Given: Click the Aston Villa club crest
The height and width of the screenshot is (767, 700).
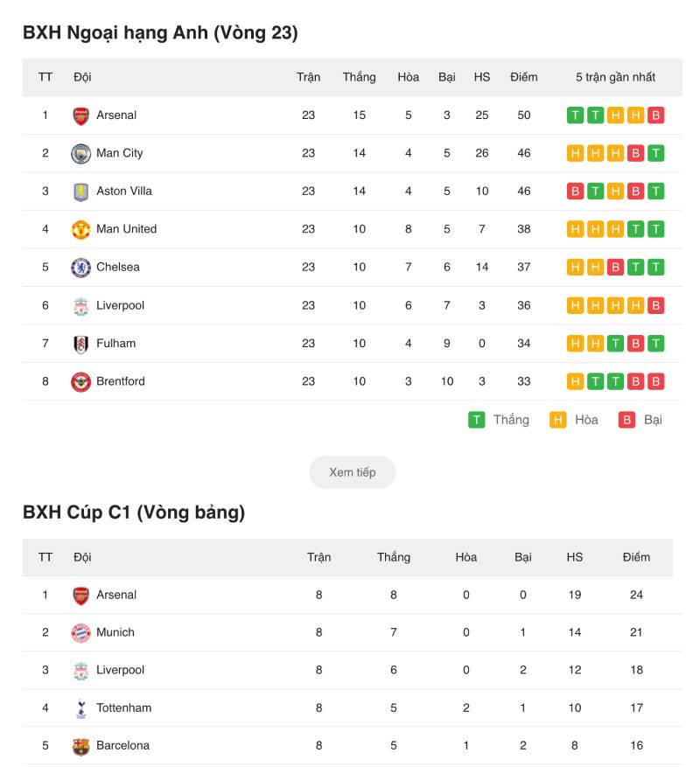Looking at the screenshot, I should tap(80, 192).
